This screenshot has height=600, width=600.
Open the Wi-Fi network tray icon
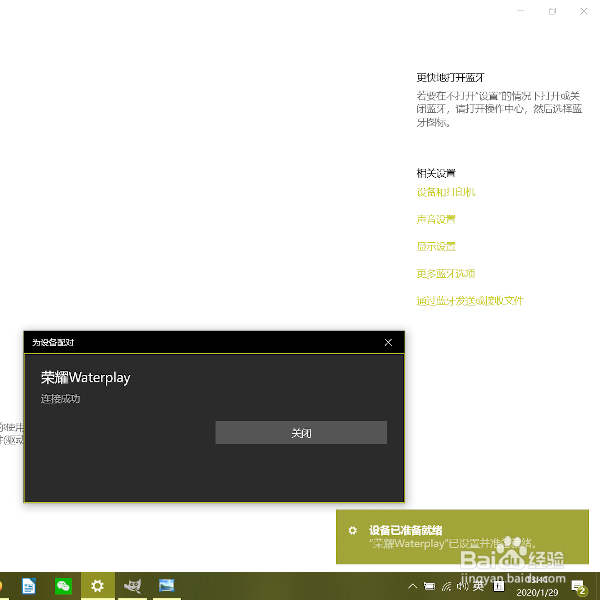pyautogui.click(x=446, y=586)
